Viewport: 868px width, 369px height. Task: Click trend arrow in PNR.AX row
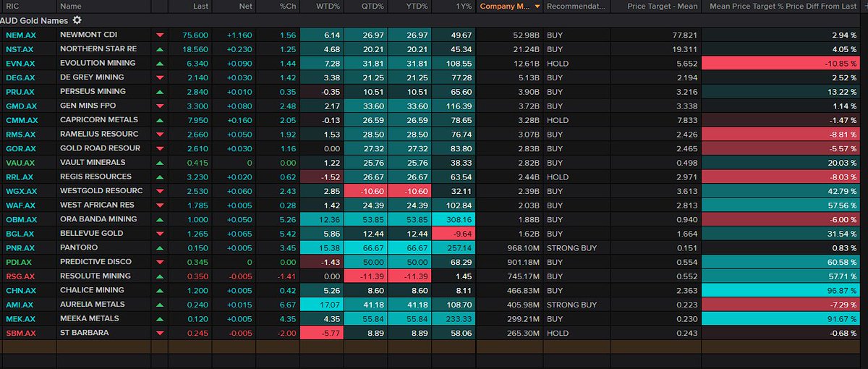160,247
